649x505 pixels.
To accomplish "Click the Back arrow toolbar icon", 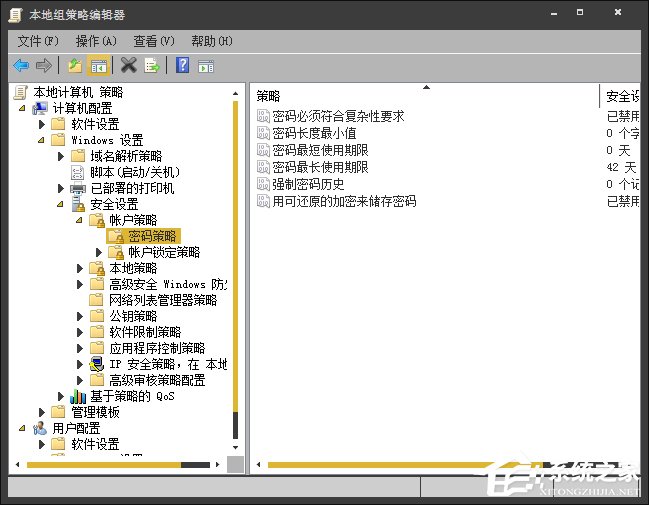I will click(x=21, y=65).
